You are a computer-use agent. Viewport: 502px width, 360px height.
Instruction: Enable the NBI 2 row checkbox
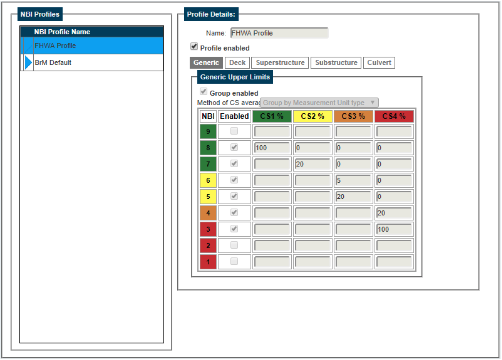click(x=234, y=245)
